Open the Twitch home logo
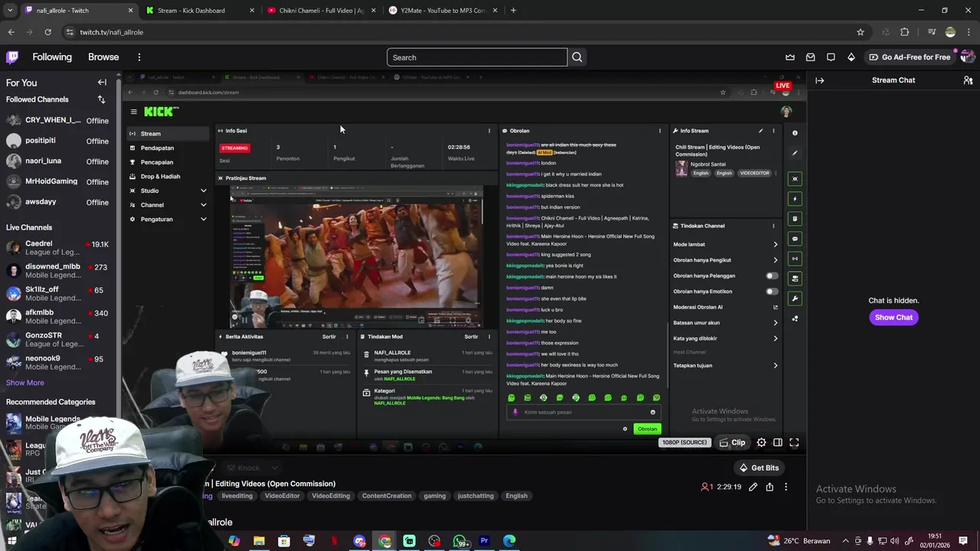980x551 pixels. 12,57
